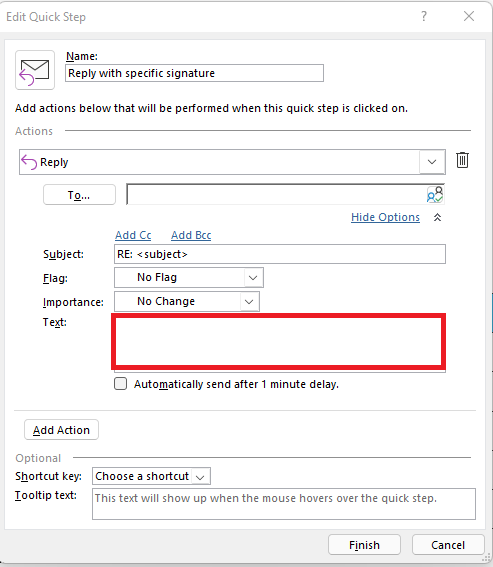The width and height of the screenshot is (493, 567).
Task: Click the Add Action button
Action: coord(61,430)
